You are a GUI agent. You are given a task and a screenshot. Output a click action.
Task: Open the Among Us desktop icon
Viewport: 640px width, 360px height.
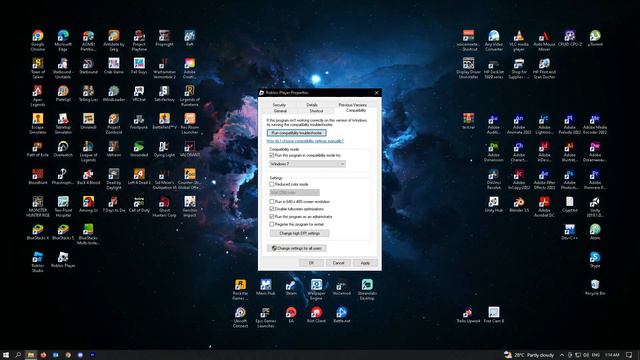tap(88, 204)
